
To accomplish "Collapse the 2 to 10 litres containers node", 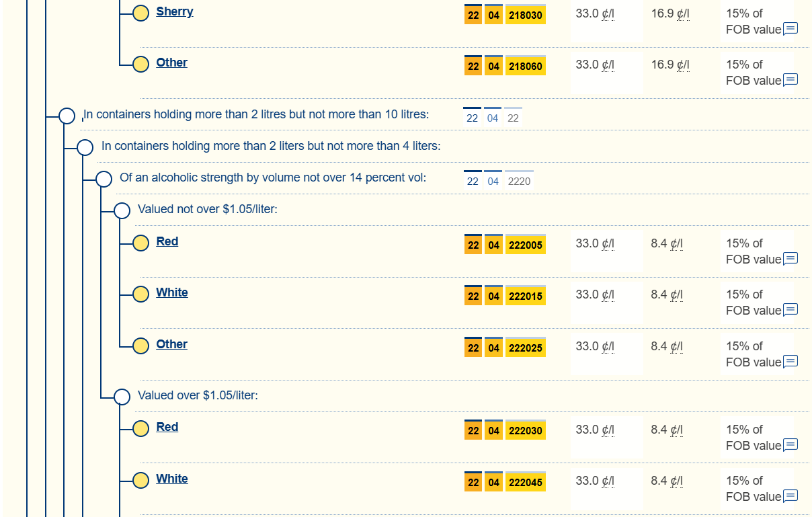I will (67, 116).
